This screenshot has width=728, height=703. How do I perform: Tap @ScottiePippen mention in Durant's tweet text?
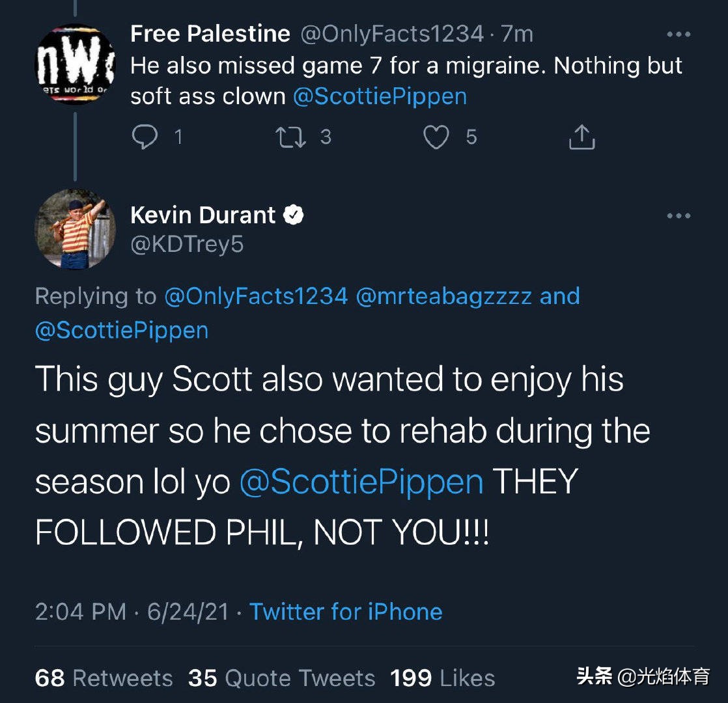coord(361,482)
